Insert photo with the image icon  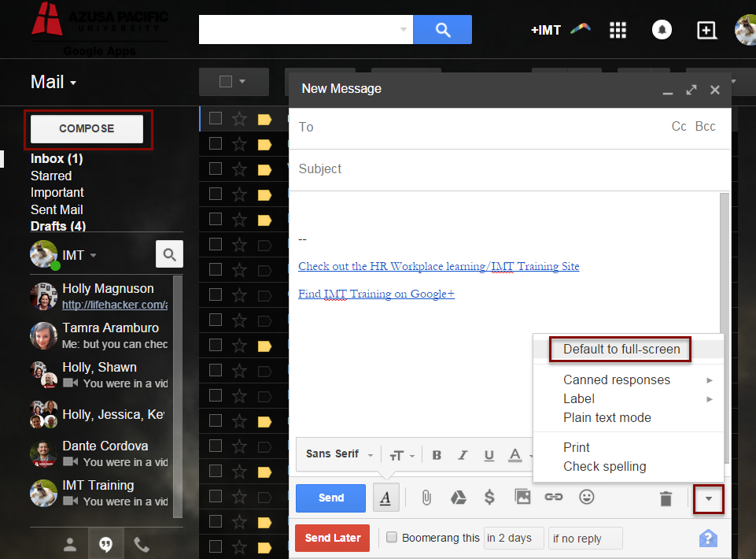coord(522,497)
